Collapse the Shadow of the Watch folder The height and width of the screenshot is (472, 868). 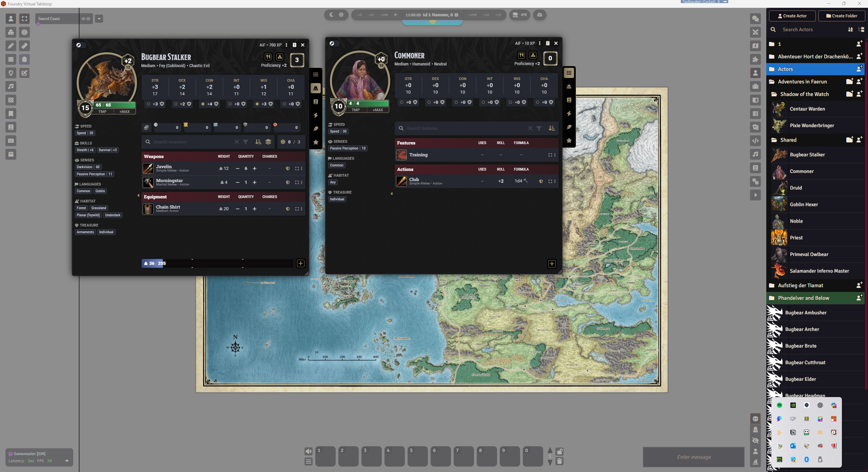tap(804, 94)
